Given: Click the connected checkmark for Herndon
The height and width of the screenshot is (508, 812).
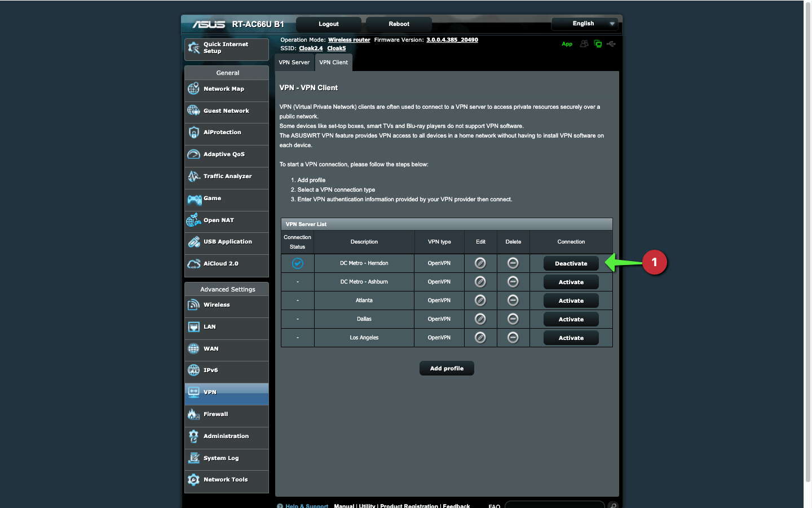Looking at the screenshot, I should click(x=298, y=263).
